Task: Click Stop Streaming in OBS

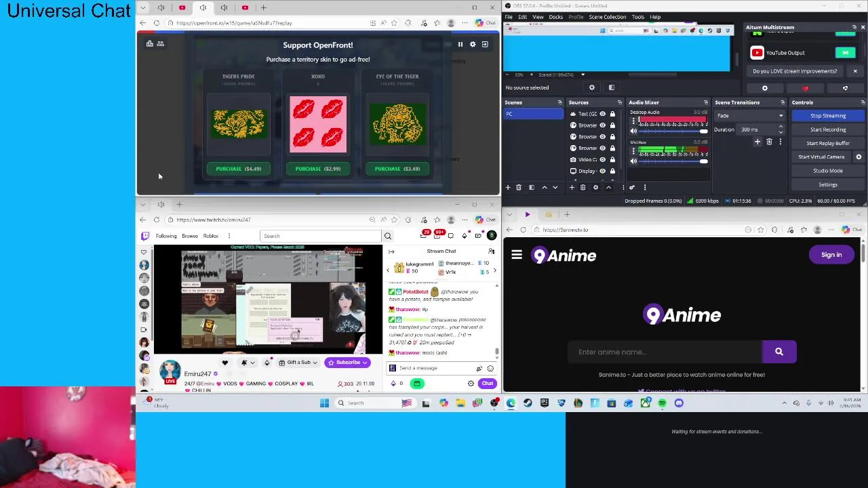Action: coord(828,116)
